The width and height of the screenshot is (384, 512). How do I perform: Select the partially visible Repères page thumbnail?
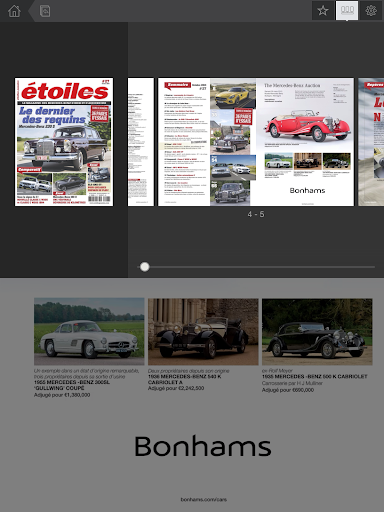point(371,142)
